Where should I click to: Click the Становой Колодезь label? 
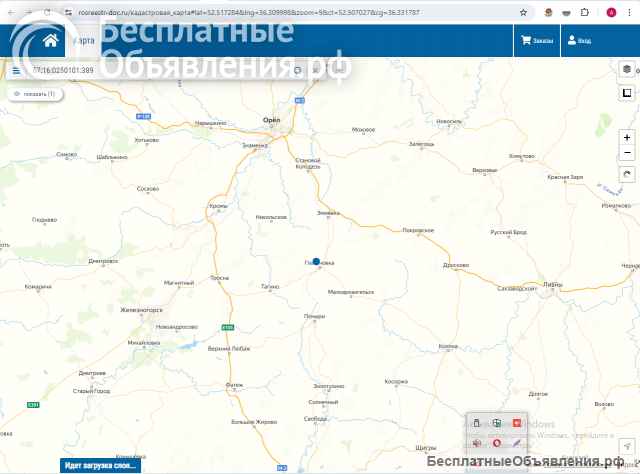coord(308,164)
